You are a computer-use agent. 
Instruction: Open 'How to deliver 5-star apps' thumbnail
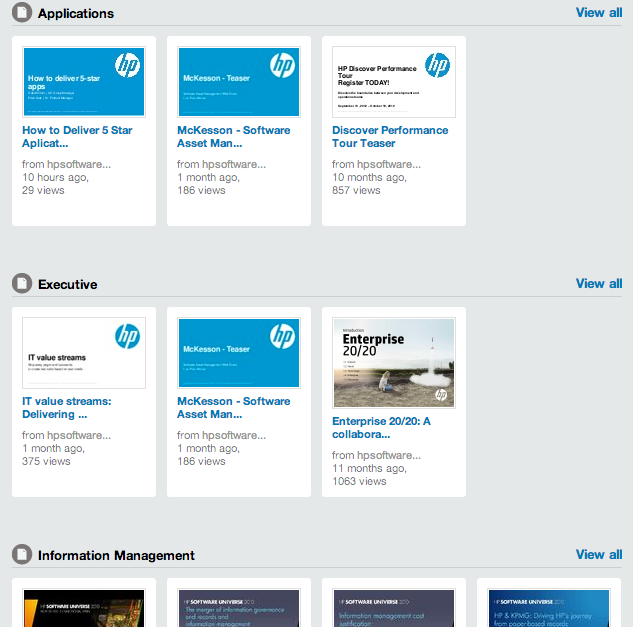click(x=84, y=82)
